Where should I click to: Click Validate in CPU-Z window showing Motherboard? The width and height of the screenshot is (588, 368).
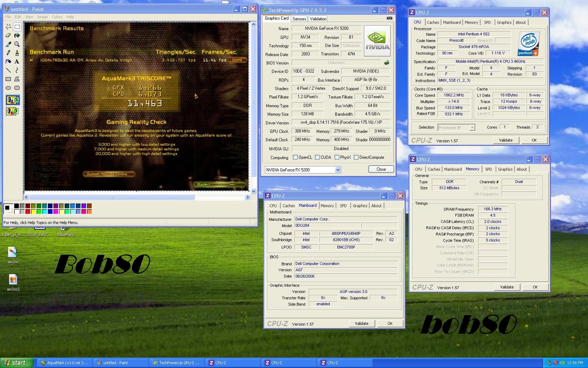click(361, 323)
